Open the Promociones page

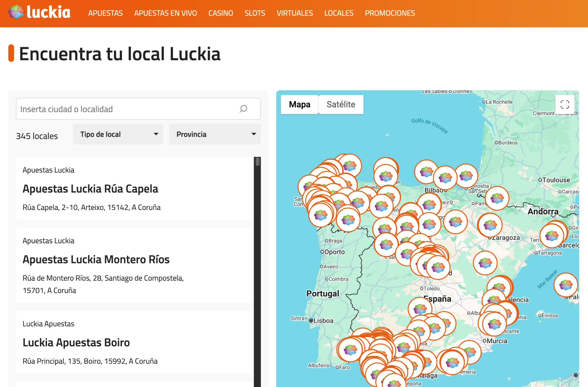[390, 13]
